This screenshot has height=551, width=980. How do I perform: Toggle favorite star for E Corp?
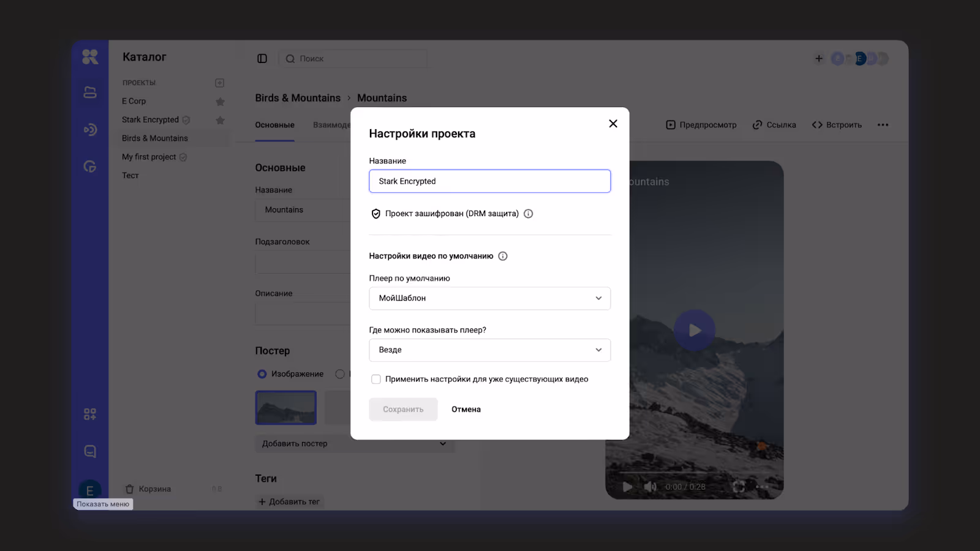pos(220,102)
